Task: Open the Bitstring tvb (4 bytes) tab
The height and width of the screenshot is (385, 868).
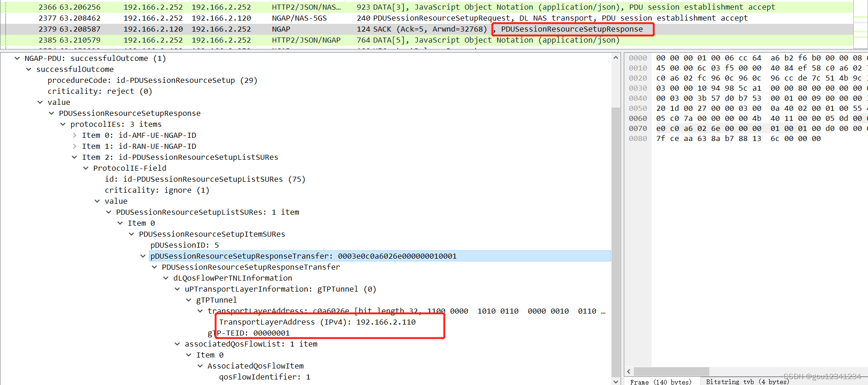Action: (747, 381)
